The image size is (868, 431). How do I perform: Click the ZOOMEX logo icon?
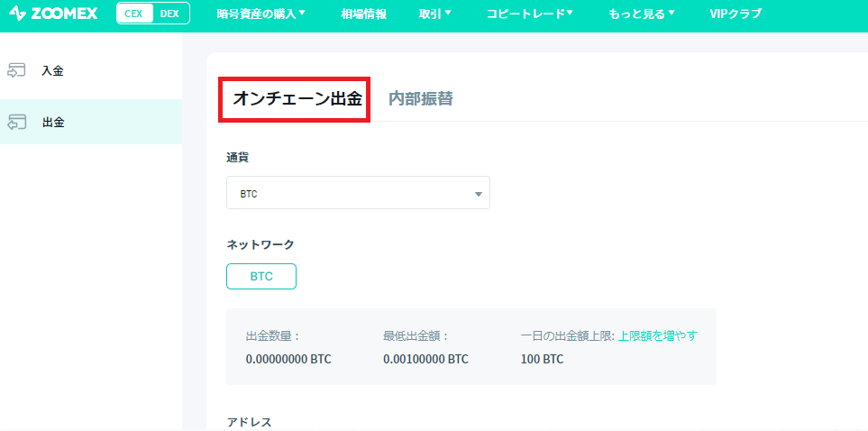(x=17, y=14)
